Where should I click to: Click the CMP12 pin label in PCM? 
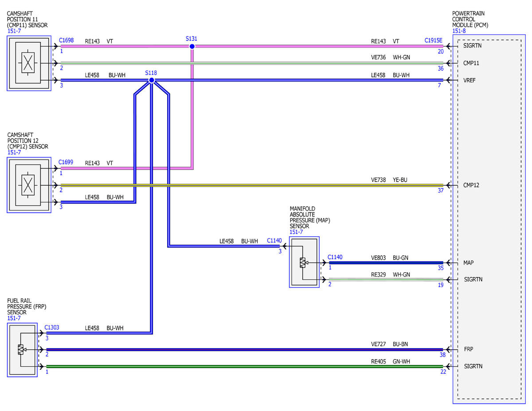(471, 185)
